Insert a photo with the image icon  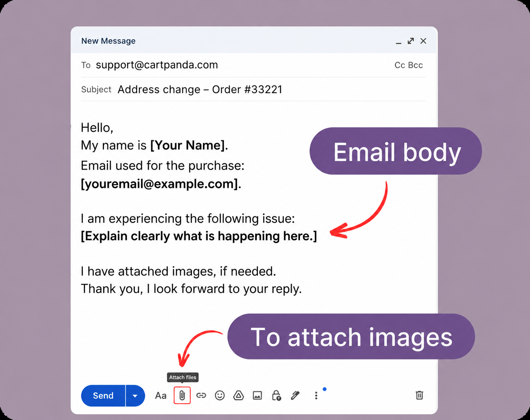(257, 395)
